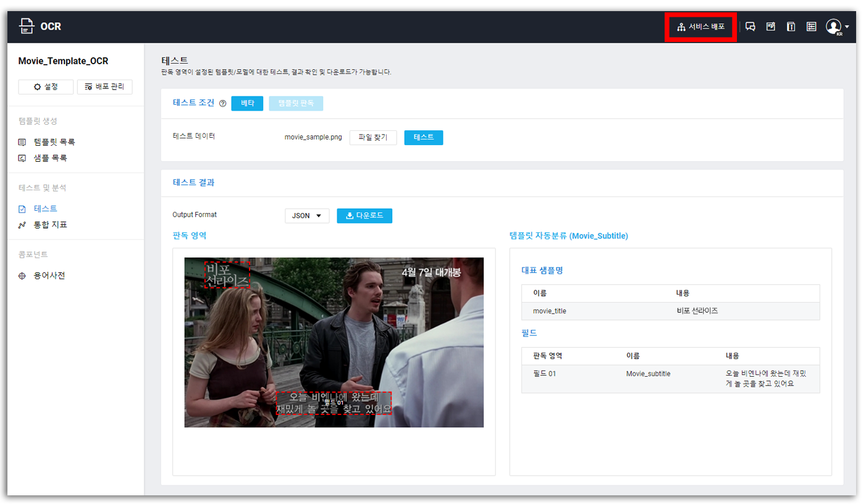Click the 비포 선라이즈 table cell

[x=697, y=311]
